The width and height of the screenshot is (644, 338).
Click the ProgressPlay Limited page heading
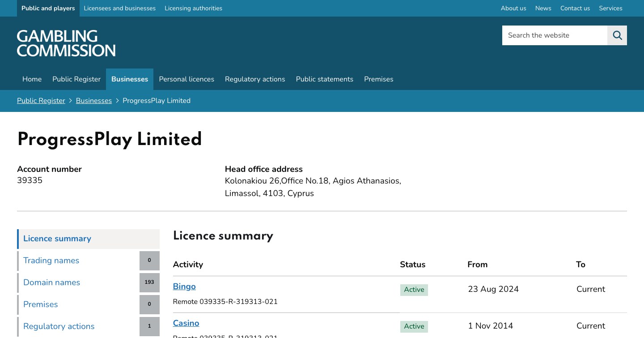(x=110, y=140)
